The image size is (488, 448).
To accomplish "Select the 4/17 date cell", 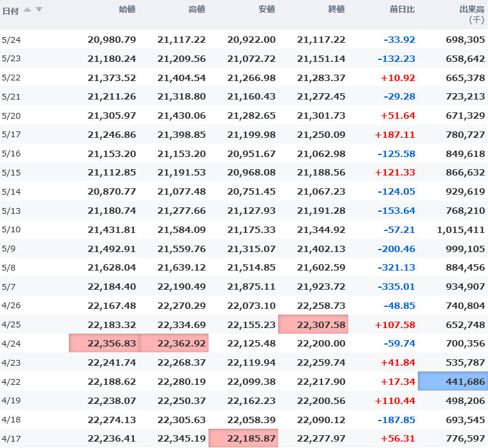I will point(11,439).
